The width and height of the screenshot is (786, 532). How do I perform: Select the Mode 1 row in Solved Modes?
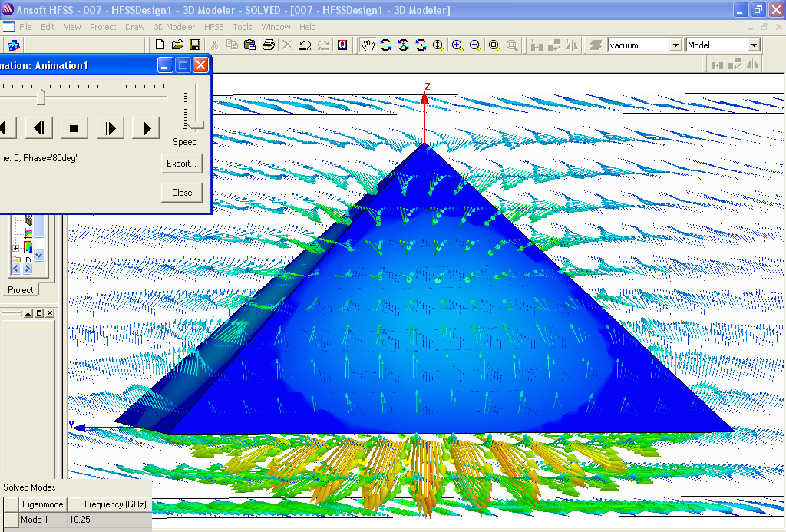78,520
